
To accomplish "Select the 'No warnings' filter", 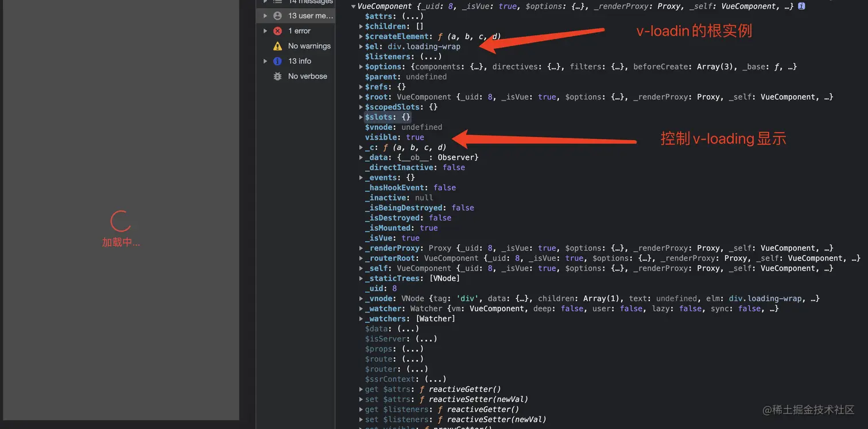I will (296, 46).
